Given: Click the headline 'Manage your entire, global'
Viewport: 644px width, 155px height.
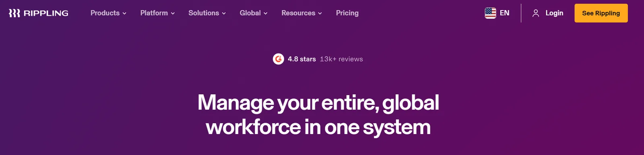Looking at the screenshot, I should [318, 102].
